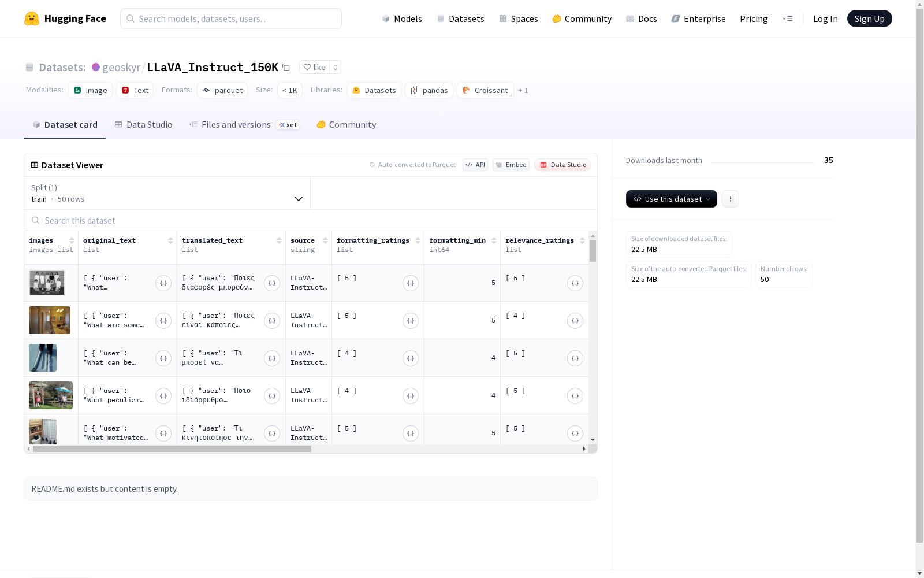Select the Text modality tag
924x578 pixels.
point(135,90)
